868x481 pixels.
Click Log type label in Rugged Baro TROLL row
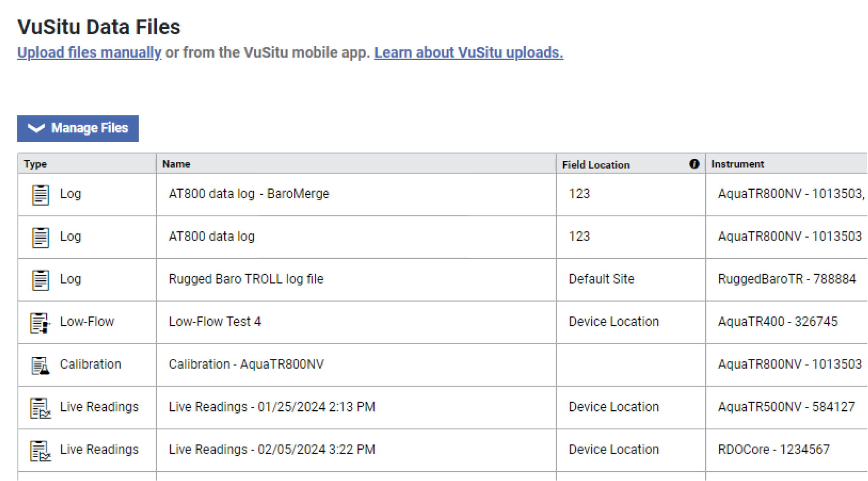(70, 279)
